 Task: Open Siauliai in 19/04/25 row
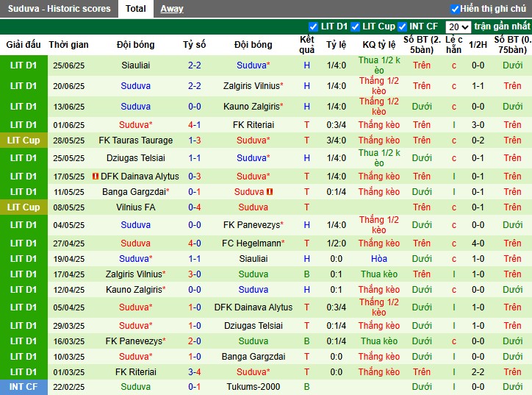[x=253, y=259]
